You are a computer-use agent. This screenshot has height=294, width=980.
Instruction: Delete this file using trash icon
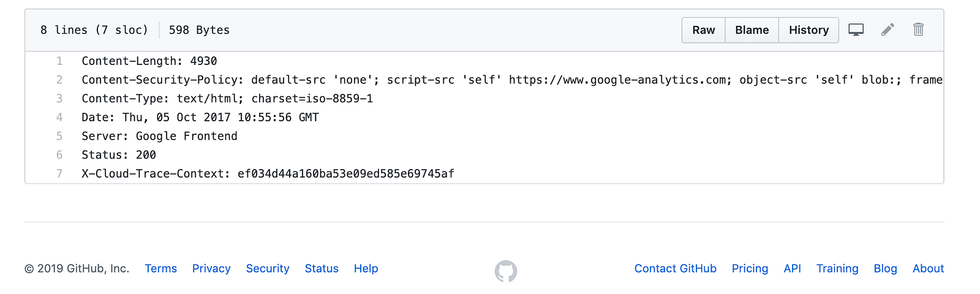(918, 29)
